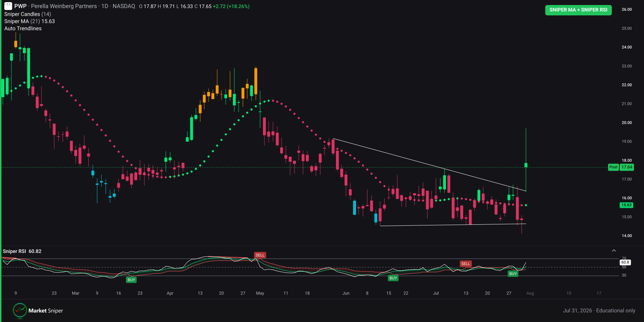Click the Jun date axis label
Screen dimensions: 644x322
point(346,294)
